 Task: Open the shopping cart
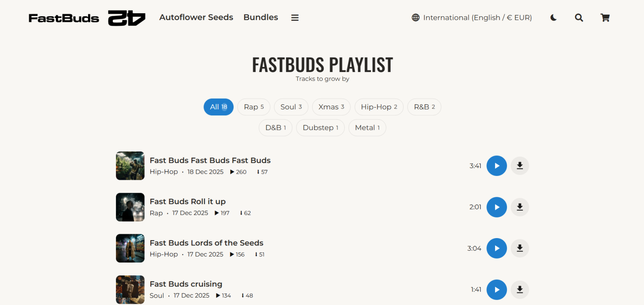pos(605,18)
